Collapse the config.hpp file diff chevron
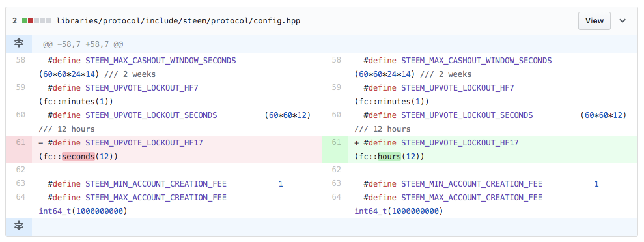Viewport: 644px width, 242px height. (623, 21)
